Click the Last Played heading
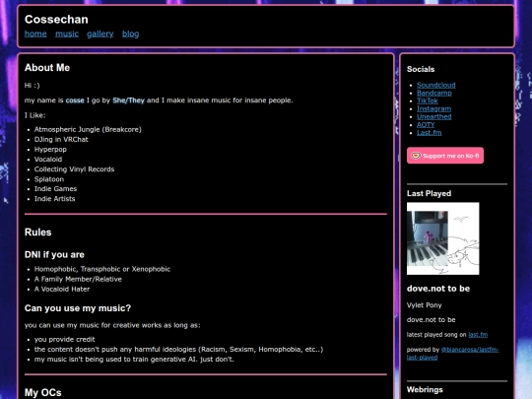The height and width of the screenshot is (399, 532). pyautogui.click(x=430, y=193)
